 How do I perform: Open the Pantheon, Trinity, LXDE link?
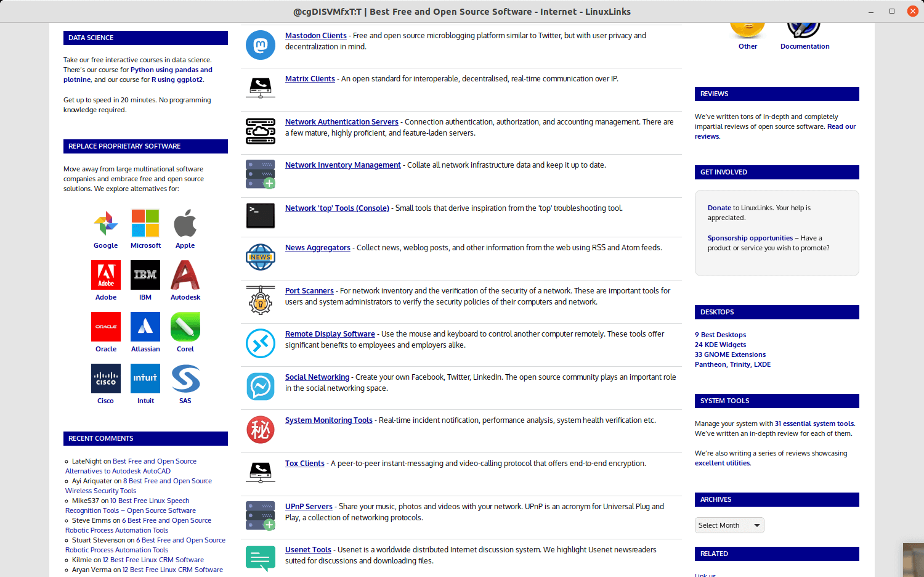pos(732,365)
